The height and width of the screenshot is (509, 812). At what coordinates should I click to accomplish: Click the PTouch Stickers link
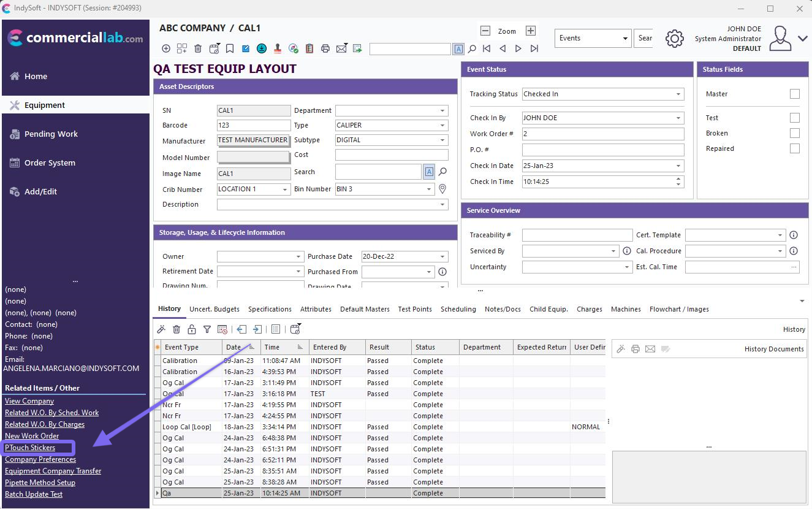pos(30,448)
